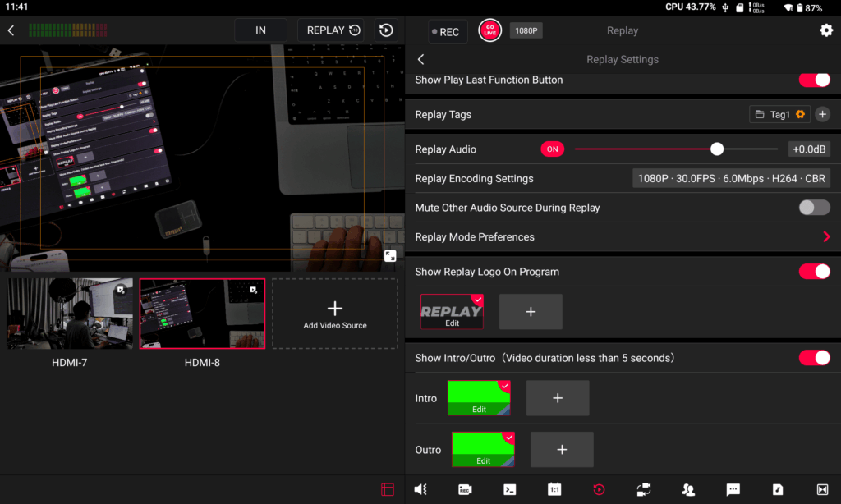Open Replay Mode Preferences chevron

tap(826, 236)
